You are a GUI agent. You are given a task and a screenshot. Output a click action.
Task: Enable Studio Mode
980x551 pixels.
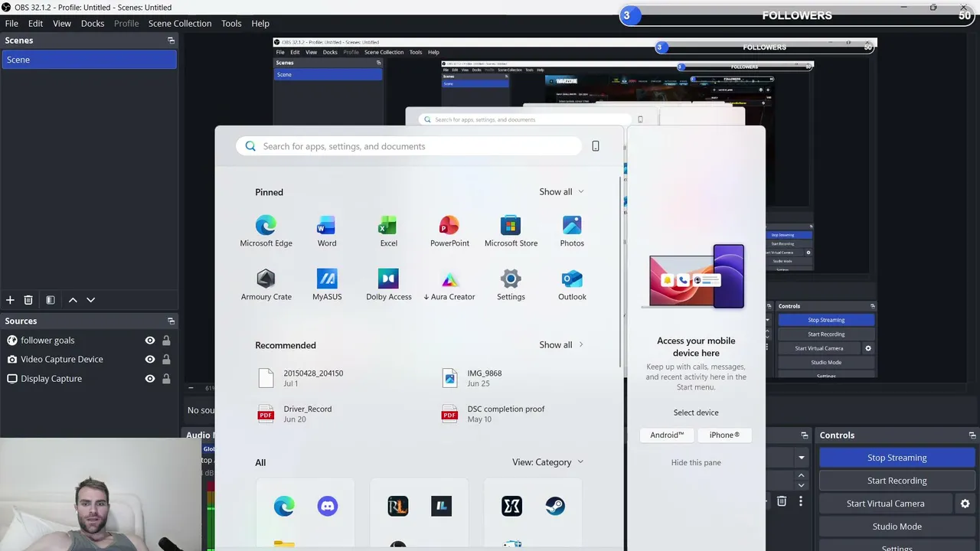pyautogui.click(x=897, y=527)
